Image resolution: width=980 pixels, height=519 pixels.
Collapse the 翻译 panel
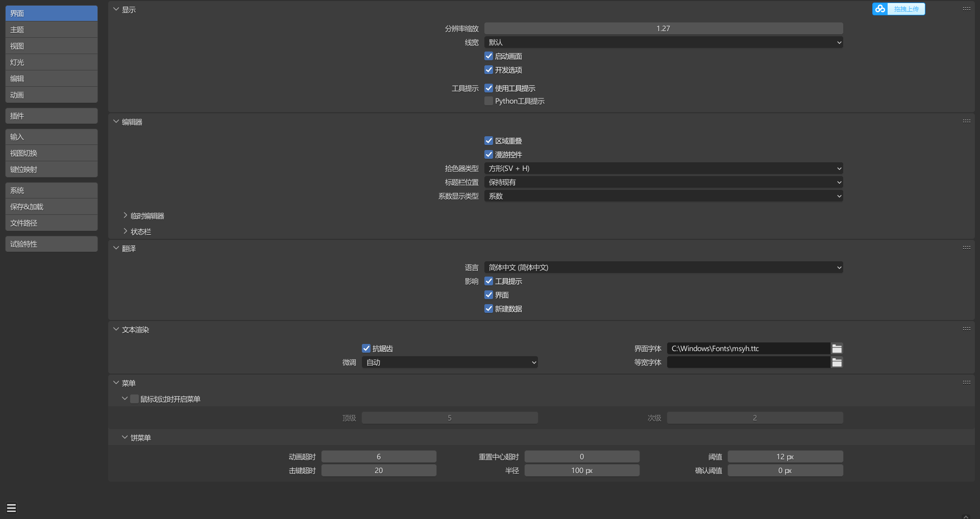[x=116, y=249]
